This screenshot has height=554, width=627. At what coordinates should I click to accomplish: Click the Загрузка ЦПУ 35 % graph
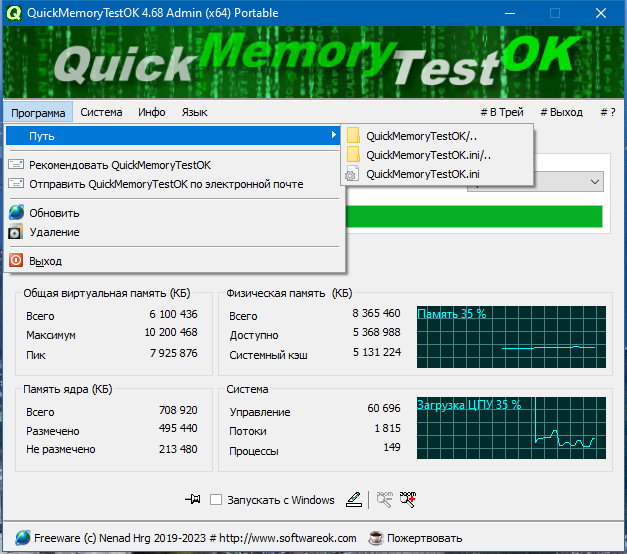click(511, 428)
